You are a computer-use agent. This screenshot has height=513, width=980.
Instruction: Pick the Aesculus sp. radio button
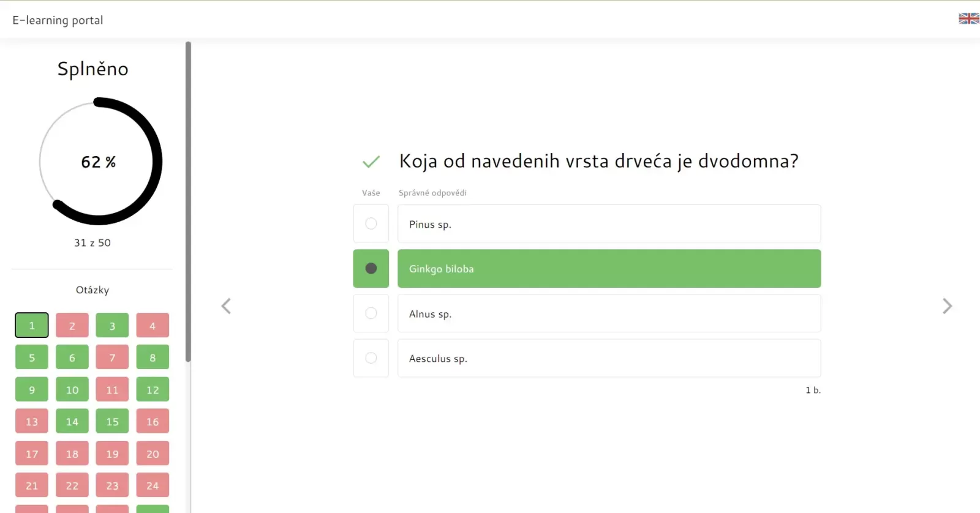point(371,358)
